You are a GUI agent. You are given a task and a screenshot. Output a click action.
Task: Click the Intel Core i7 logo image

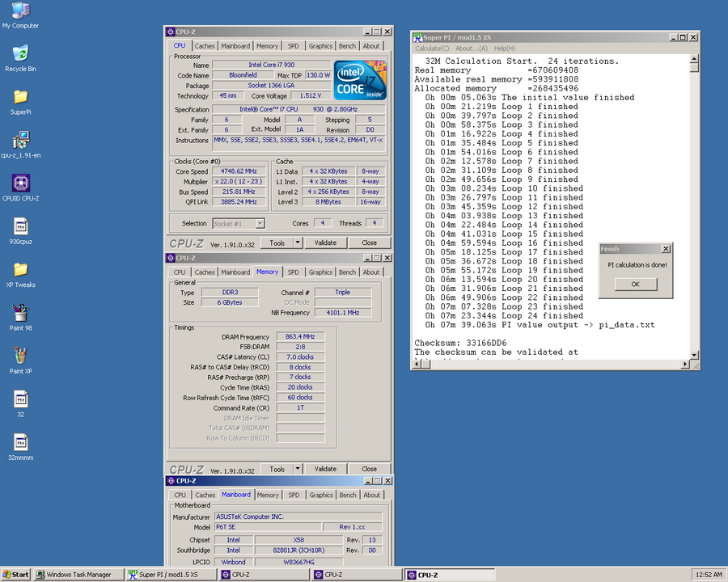[x=360, y=80]
